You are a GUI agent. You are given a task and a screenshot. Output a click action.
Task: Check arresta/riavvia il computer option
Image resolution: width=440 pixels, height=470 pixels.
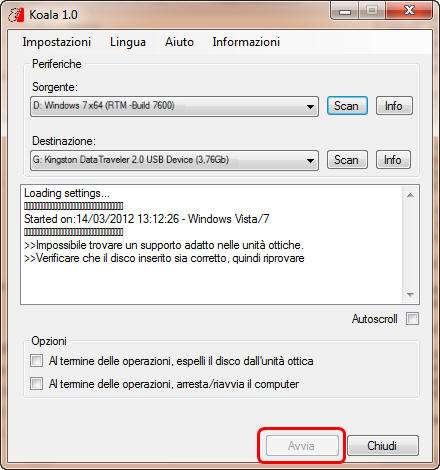coord(36,383)
